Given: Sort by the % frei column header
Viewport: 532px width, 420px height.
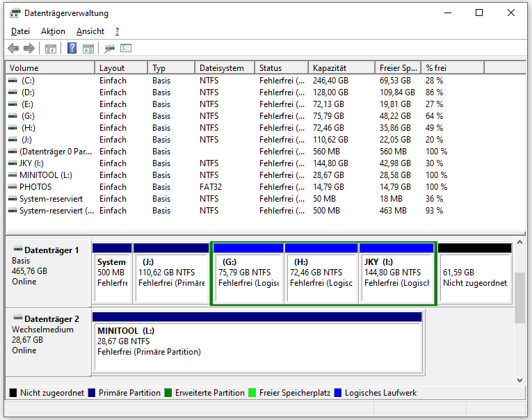Looking at the screenshot, I should (x=453, y=68).
